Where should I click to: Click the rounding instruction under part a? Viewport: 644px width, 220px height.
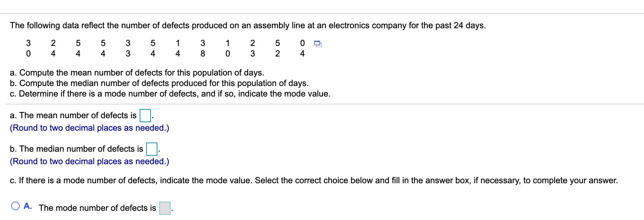90,128
